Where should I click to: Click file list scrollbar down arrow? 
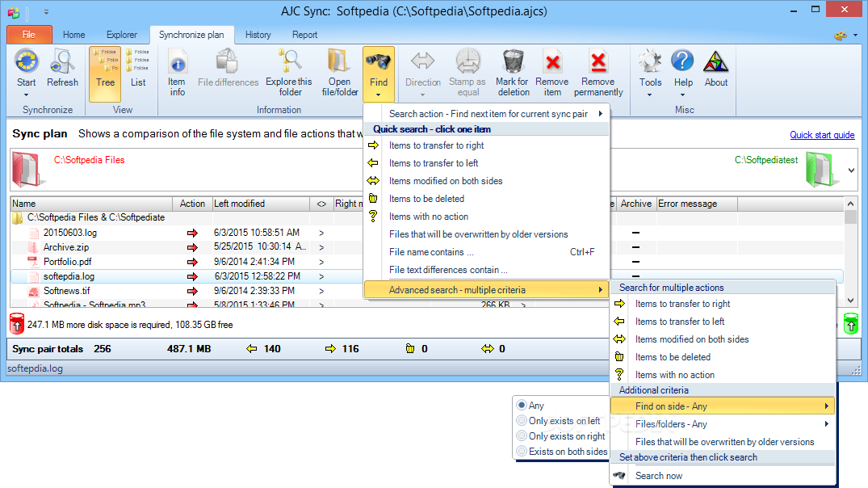(851, 301)
